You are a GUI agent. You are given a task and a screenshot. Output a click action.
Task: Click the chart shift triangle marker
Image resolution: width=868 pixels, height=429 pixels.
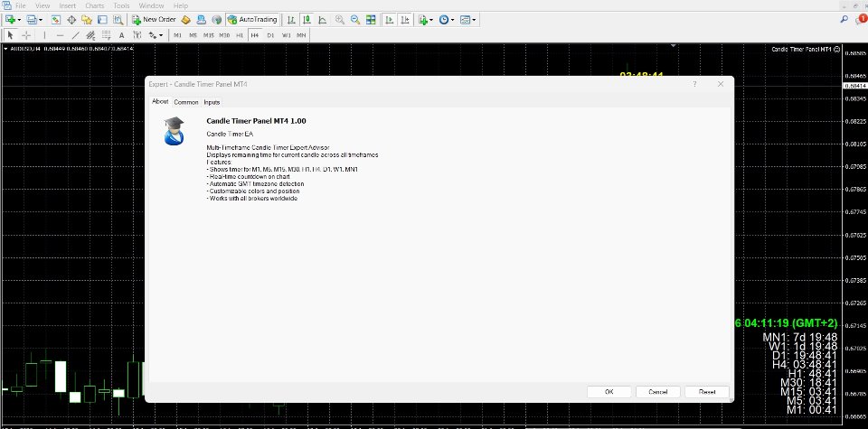(x=674, y=46)
